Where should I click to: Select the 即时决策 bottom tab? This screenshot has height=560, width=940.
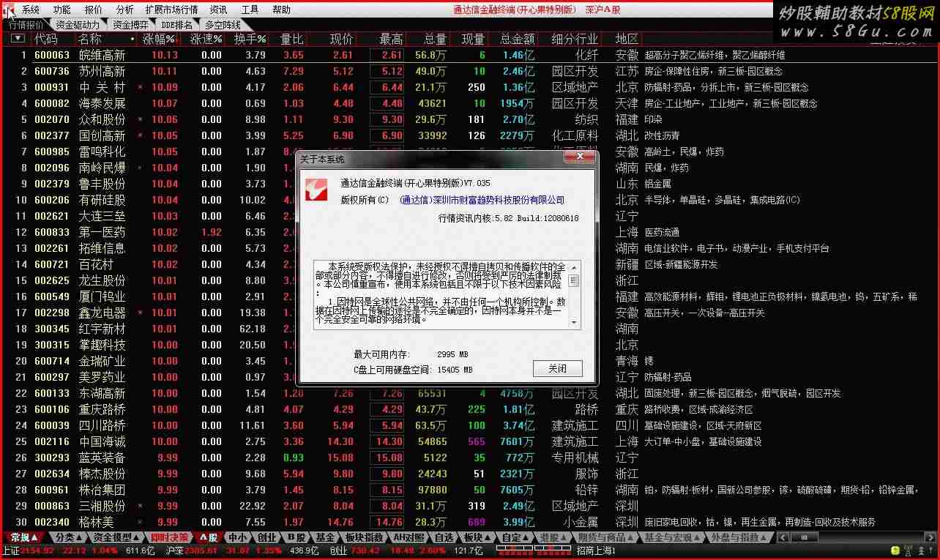click(x=169, y=537)
